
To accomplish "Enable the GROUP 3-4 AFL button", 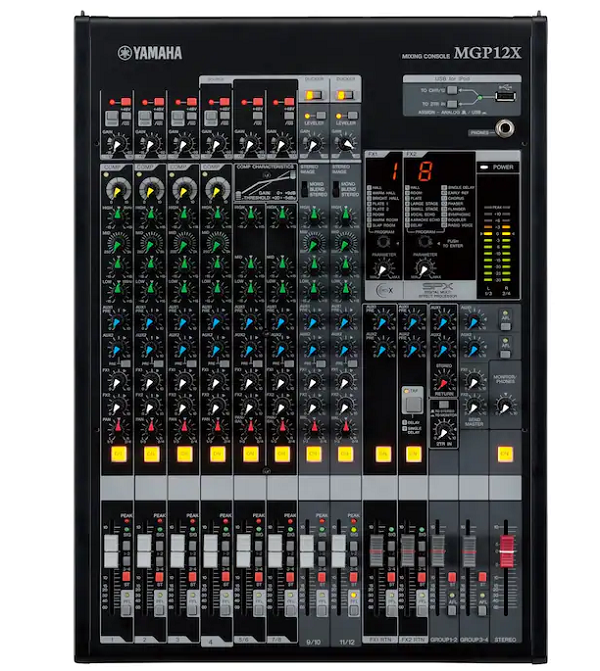I will (x=482, y=610).
